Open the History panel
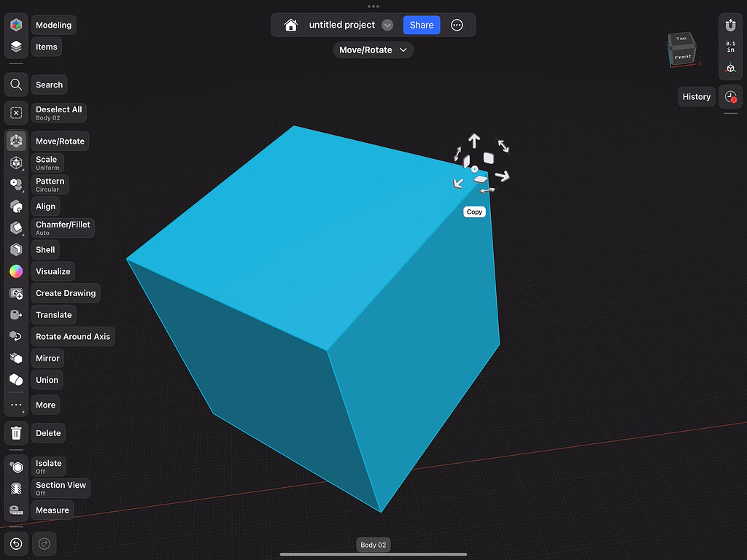The height and width of the screenshot is (560, 747). [x=696, y=96]
